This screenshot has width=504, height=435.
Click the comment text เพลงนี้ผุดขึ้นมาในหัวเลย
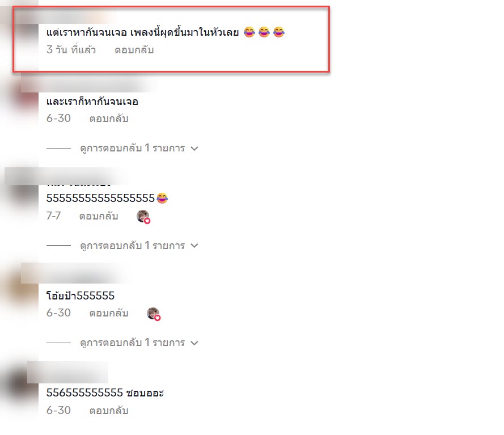pyautogui.click(x=184, y=32)
